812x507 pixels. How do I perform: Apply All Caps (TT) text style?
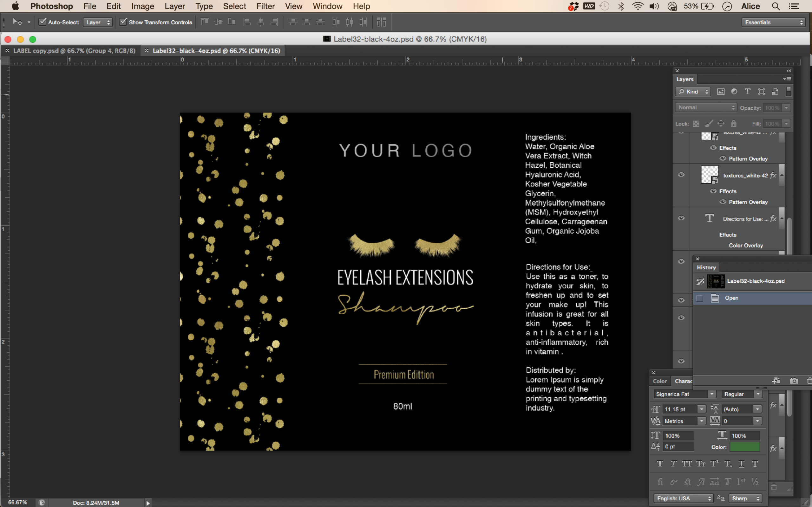tap(687, 464)
